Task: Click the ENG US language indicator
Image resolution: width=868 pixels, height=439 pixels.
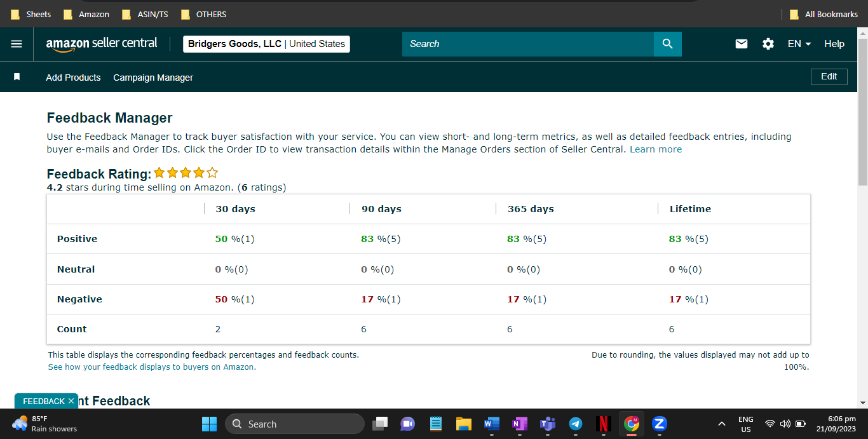Action: [746, 424]
